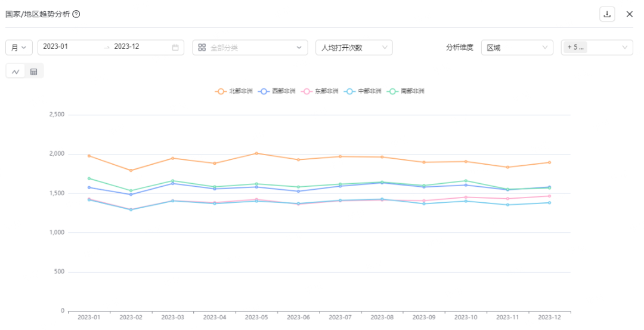
Task: Switch to table view icon
Action: pyautogui.click(x=34, y=72)
